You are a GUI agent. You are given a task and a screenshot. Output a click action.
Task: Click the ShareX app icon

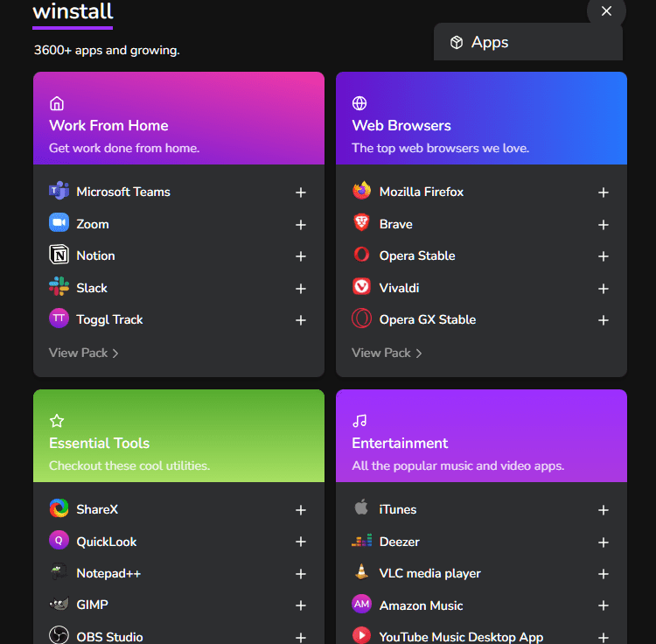click(59, 508)
